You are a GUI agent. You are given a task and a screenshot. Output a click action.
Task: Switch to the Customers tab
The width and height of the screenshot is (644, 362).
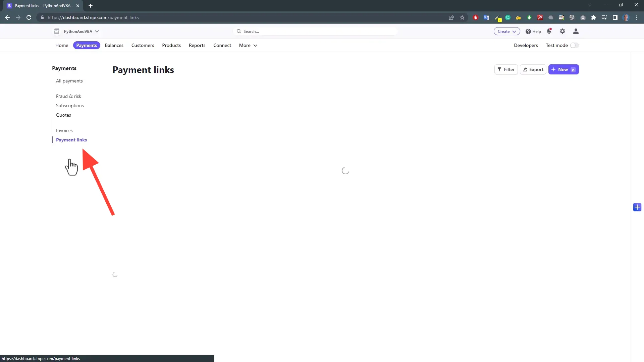[143, 45]
